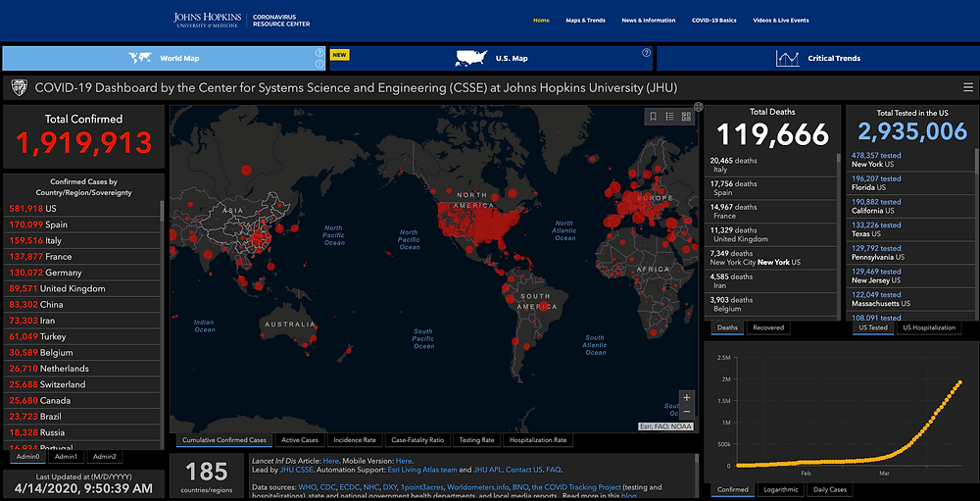
Task: Switch to the World Map tab
Action: (x=165, y=58)
